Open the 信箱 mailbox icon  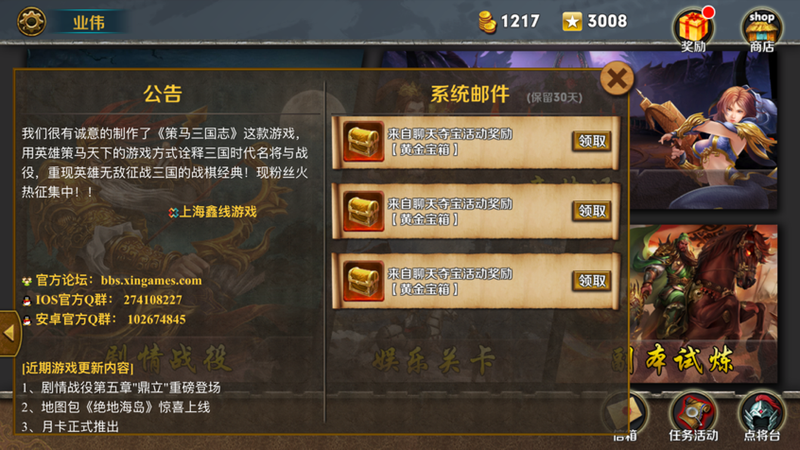625,416
